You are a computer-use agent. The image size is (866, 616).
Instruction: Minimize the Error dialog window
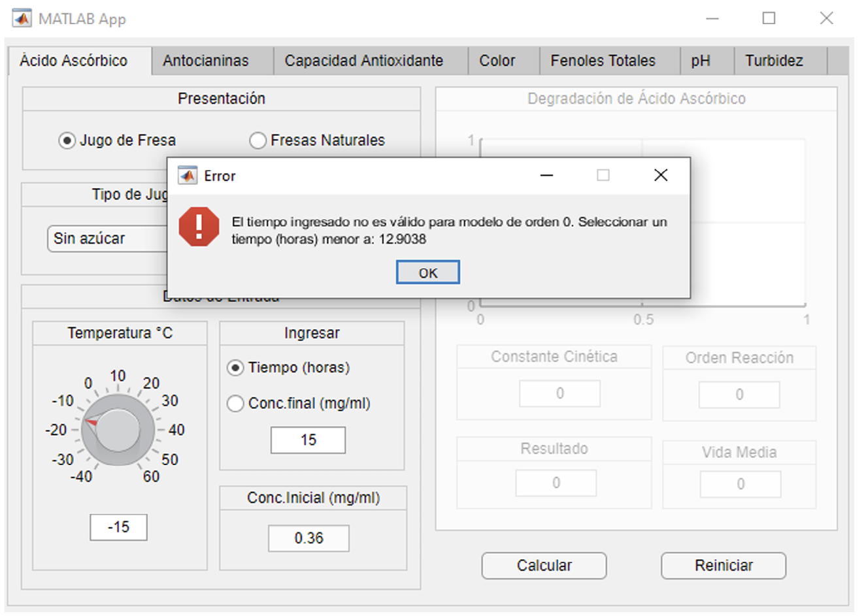tap(546, 175)
